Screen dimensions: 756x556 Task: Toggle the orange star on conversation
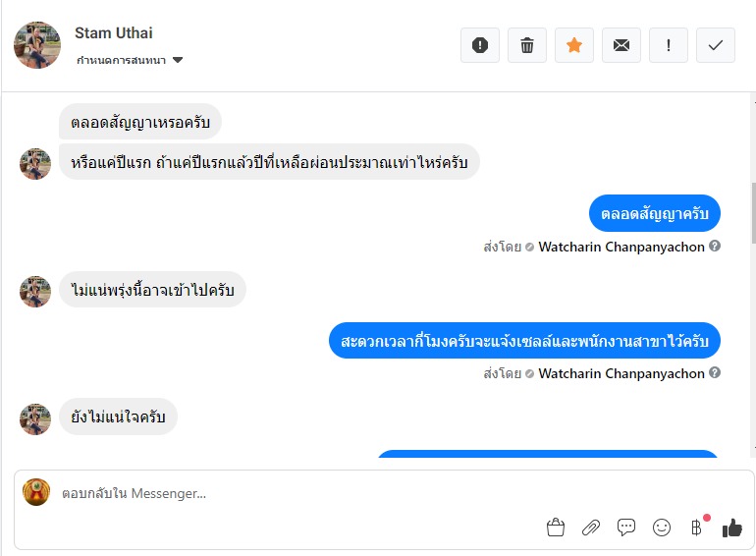coord(574,45)
